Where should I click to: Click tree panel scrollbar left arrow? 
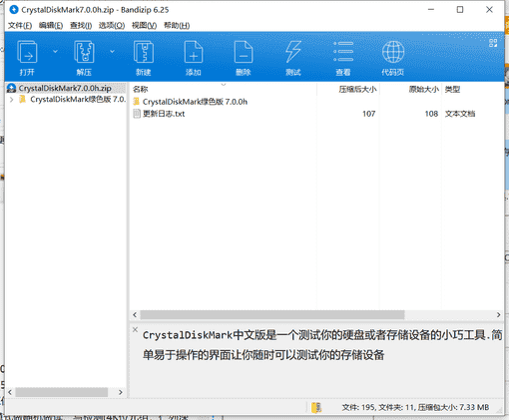[x=10, y=392]
